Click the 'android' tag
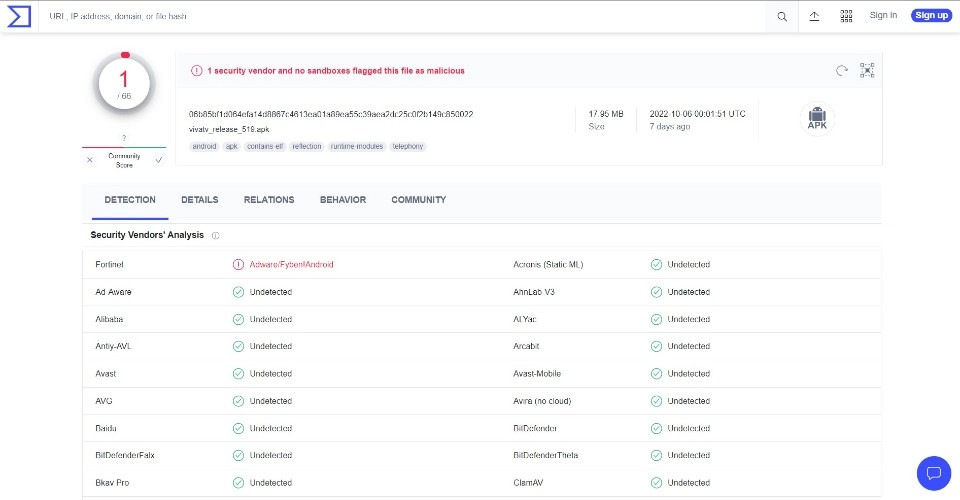Screen dimensions: 960x500 204,146
